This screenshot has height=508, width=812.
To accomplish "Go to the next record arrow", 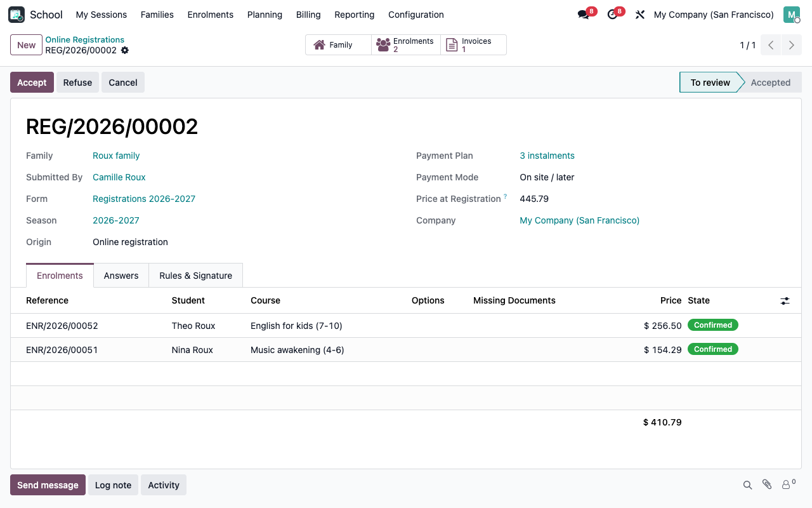I will click(x=792, y=45).
